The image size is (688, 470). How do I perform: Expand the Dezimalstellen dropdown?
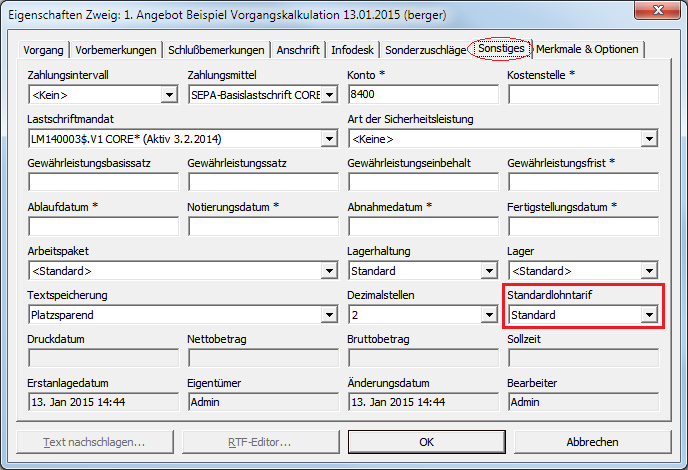[488, 315]
